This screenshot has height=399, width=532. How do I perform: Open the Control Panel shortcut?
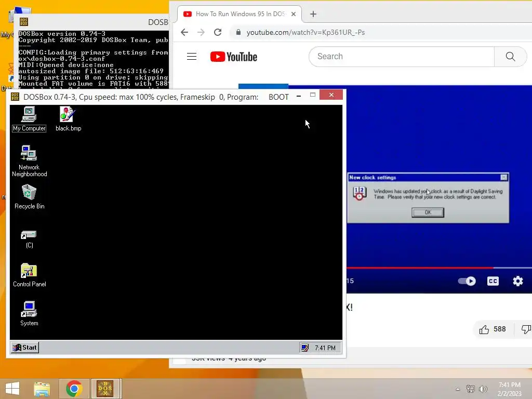point(29,275)
